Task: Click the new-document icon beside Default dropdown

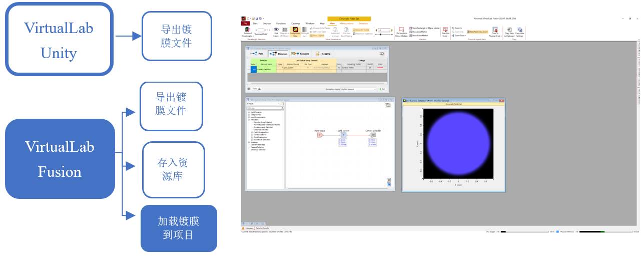Action: pos(282,104)
